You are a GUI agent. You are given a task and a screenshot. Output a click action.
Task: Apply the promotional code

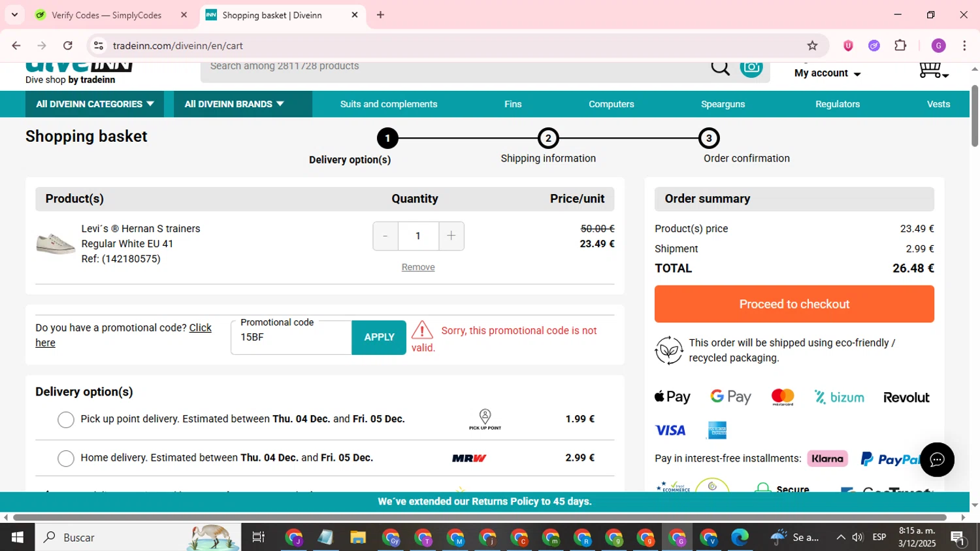pos(379,337)
